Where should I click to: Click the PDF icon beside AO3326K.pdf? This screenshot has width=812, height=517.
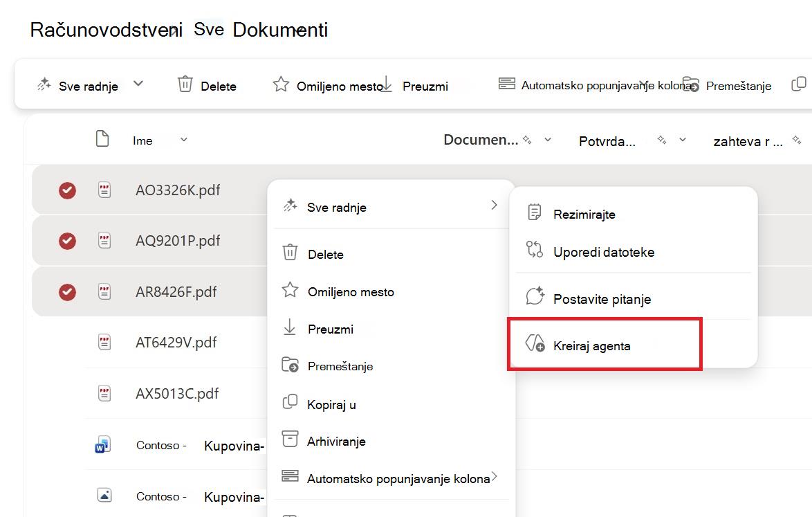(x=104, y=190)
